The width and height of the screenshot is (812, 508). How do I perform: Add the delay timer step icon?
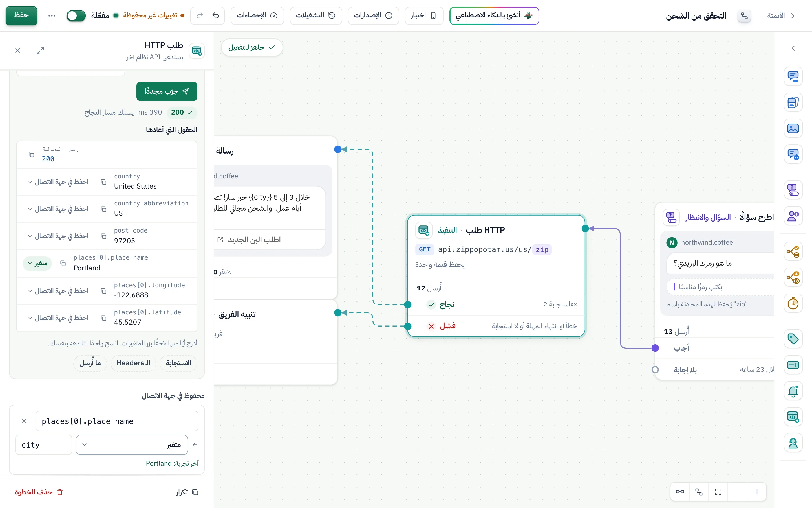click(x=793, y=303)
